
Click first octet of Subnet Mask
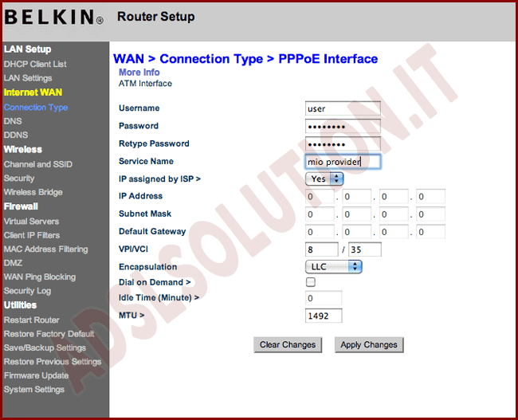click(x=320, y=214)
